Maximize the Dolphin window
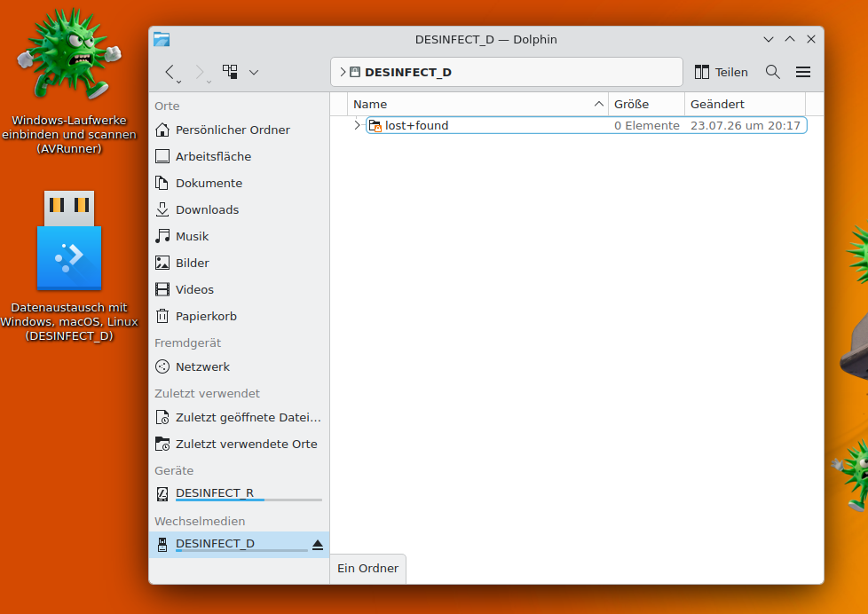 click(789, 39)
